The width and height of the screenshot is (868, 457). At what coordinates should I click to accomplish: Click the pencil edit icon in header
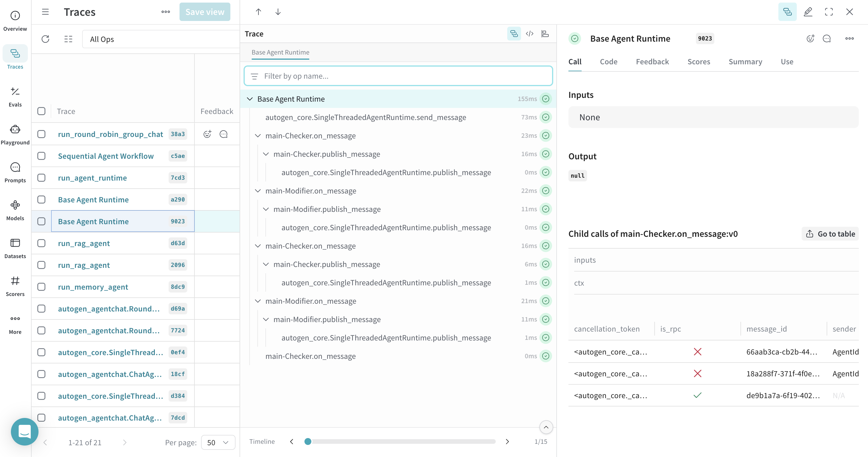[x=808, y=12]
